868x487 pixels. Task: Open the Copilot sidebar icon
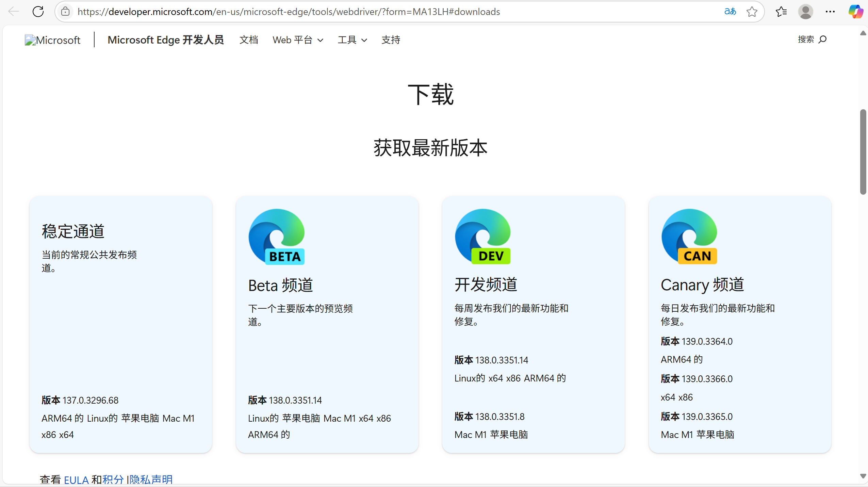point(855,12)
